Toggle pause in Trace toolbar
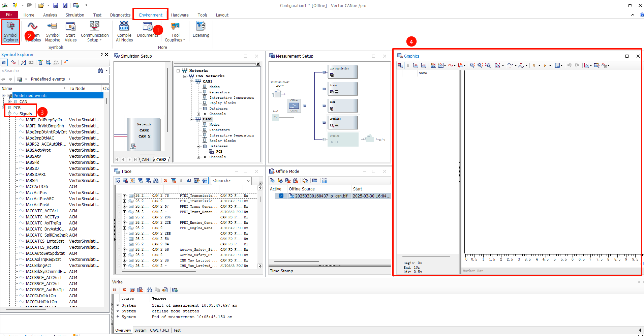 click(181, 181)
